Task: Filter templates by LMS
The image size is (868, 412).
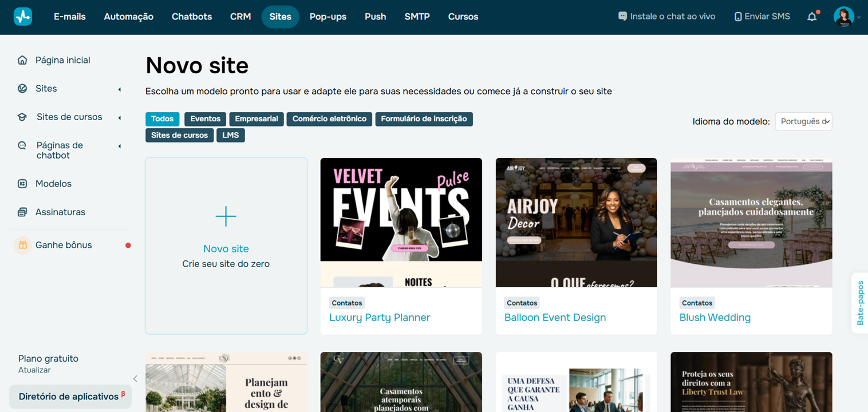Action: pyautogui.click(x=231, y=135)
